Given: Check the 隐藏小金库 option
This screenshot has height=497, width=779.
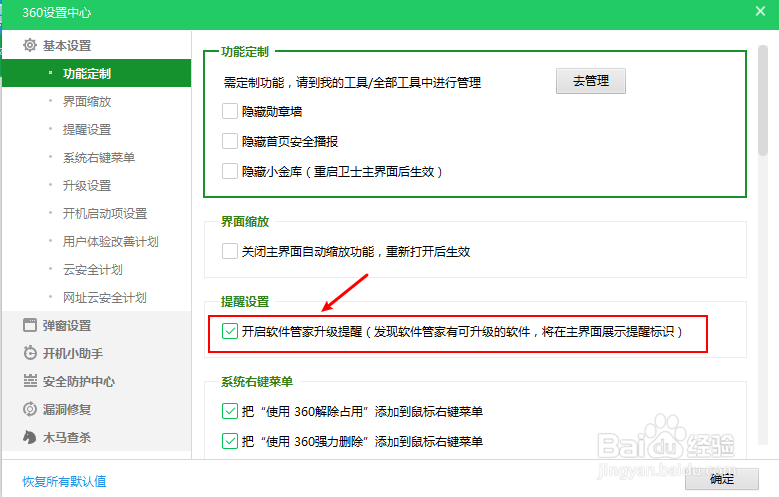Looking at the screenshot, I should pos(230,171).
